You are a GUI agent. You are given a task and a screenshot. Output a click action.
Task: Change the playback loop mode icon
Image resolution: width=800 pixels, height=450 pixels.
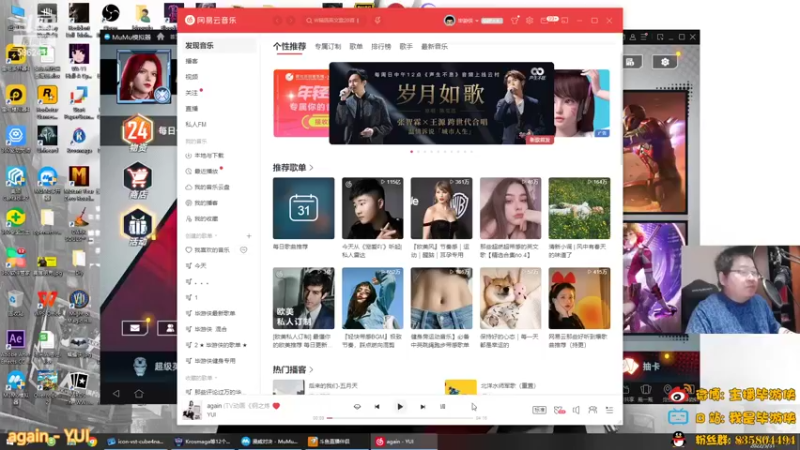pyautogui.click(x=357, y=407)
